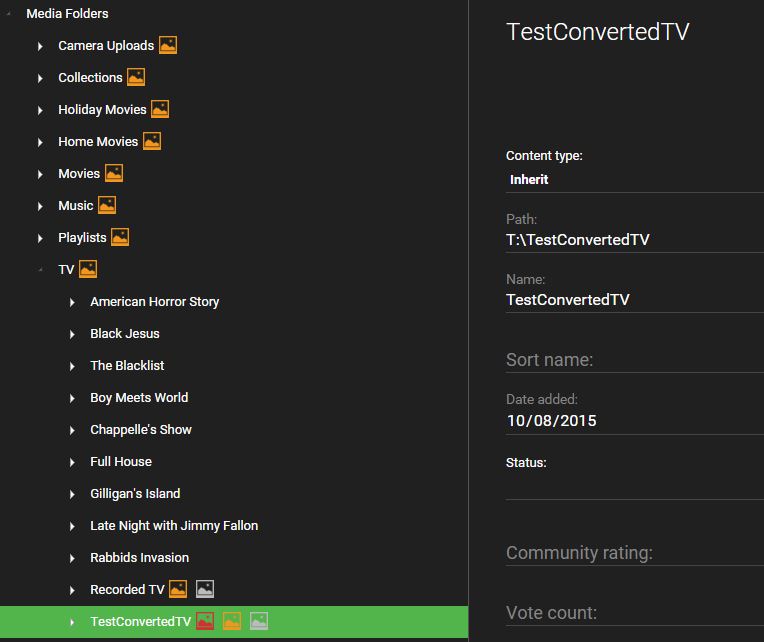Select Media Folders root label
764x642 pixels.
67,14
